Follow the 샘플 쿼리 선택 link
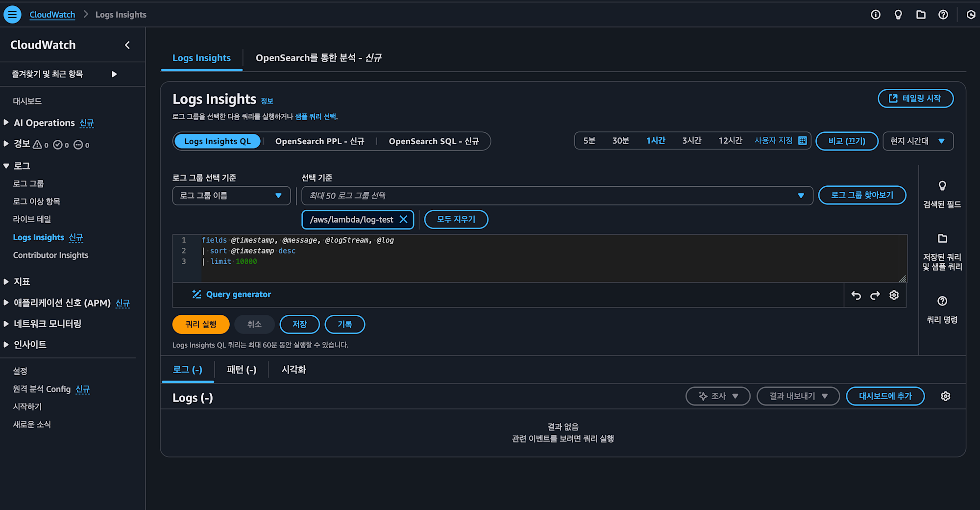 (316, 117)
